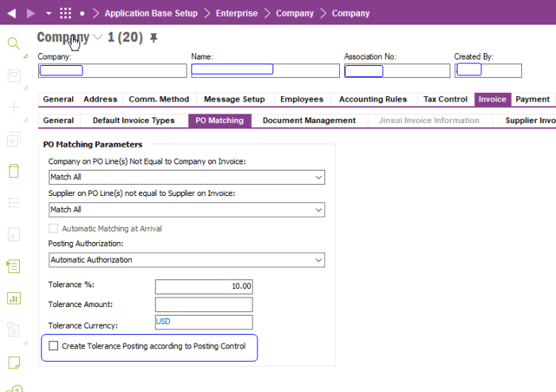Click the plus new record icon

pos(14,107)
